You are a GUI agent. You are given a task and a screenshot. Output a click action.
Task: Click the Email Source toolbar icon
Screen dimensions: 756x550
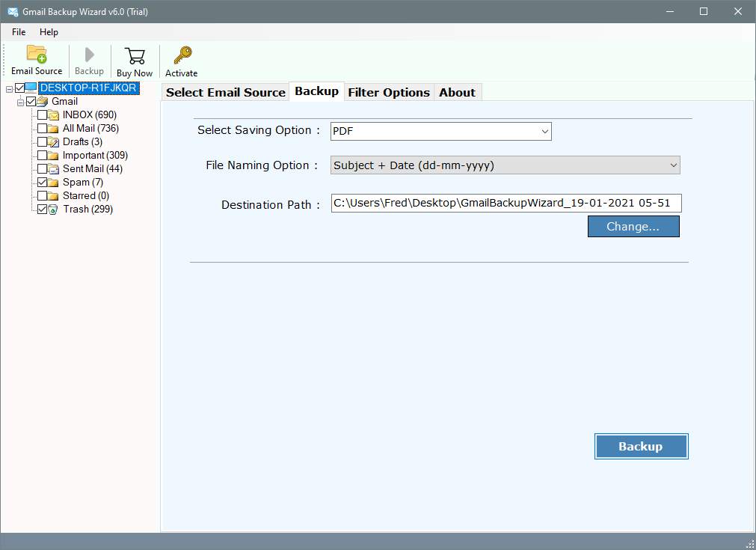(37, 55)
